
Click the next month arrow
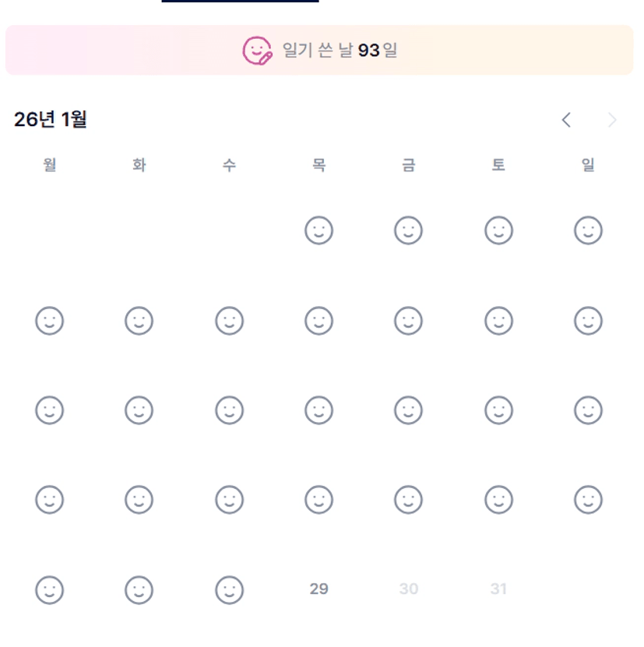(x=613, y=120)
